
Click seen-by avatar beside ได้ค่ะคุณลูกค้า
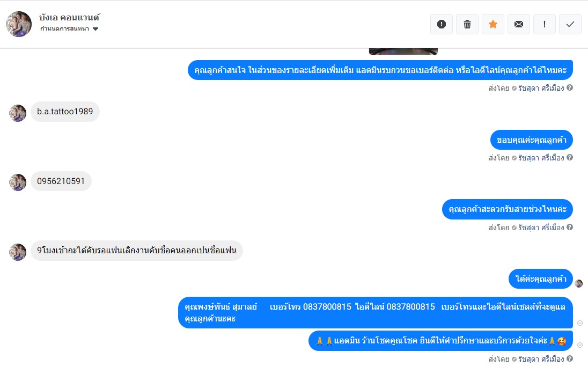pyautogui.click(x=579, y=283)
